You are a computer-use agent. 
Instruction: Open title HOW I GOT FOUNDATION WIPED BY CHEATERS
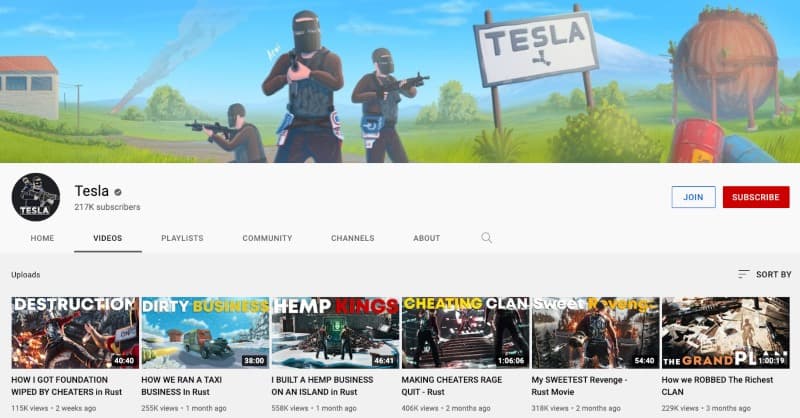[x=67, y=386]
